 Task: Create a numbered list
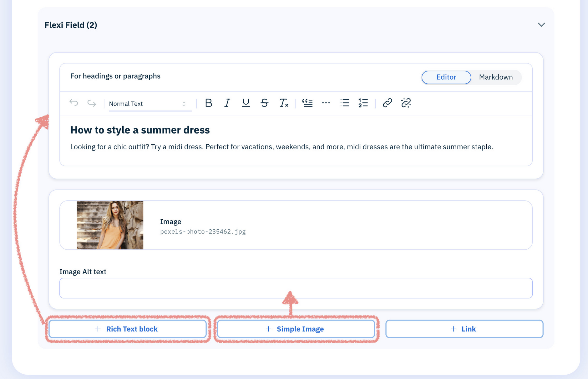click(x=363, y=103)
